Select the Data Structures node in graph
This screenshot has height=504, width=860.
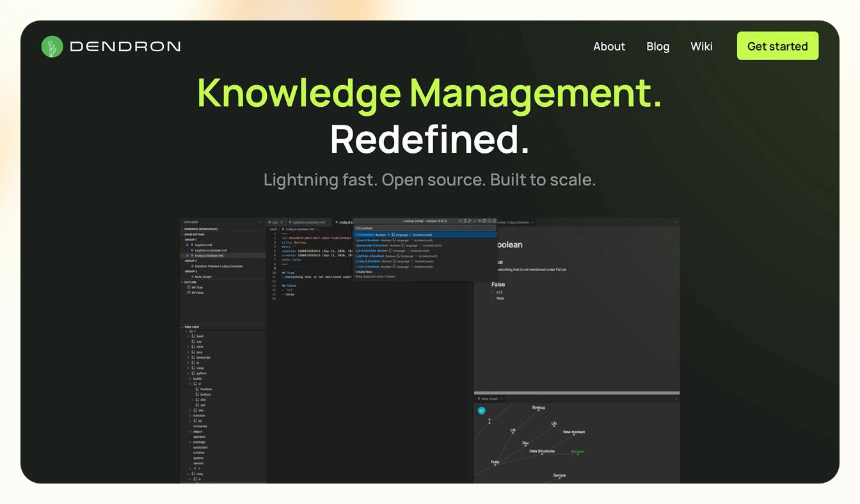[542, 452]
